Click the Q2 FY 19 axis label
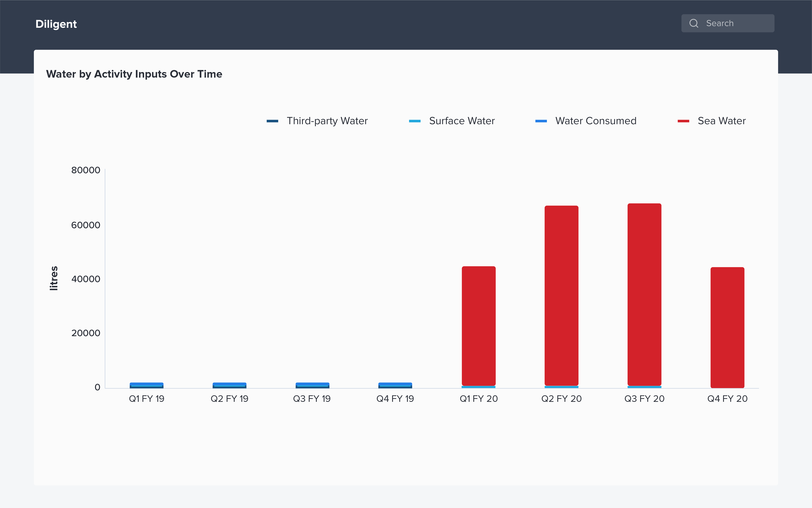This screenshot has height=508, width=812. click(230, 399)
